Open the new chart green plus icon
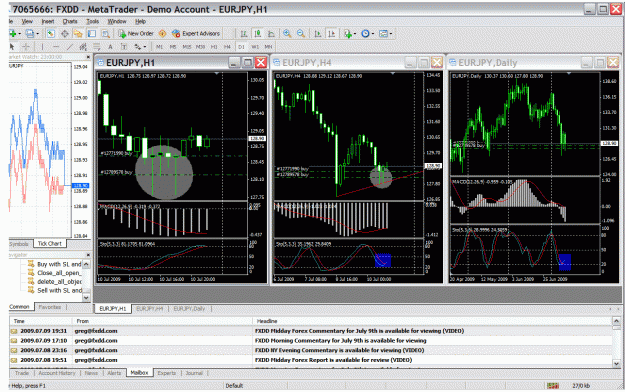 click(13, 34)
